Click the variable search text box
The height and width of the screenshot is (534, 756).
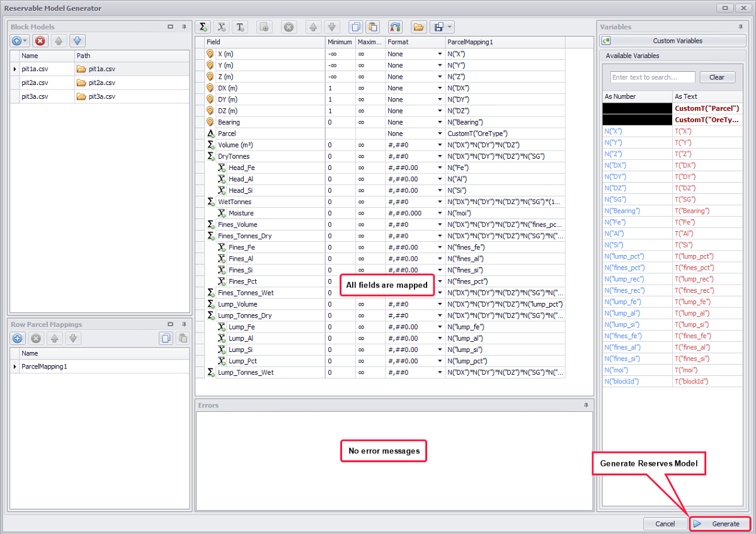tap(653, 77)
